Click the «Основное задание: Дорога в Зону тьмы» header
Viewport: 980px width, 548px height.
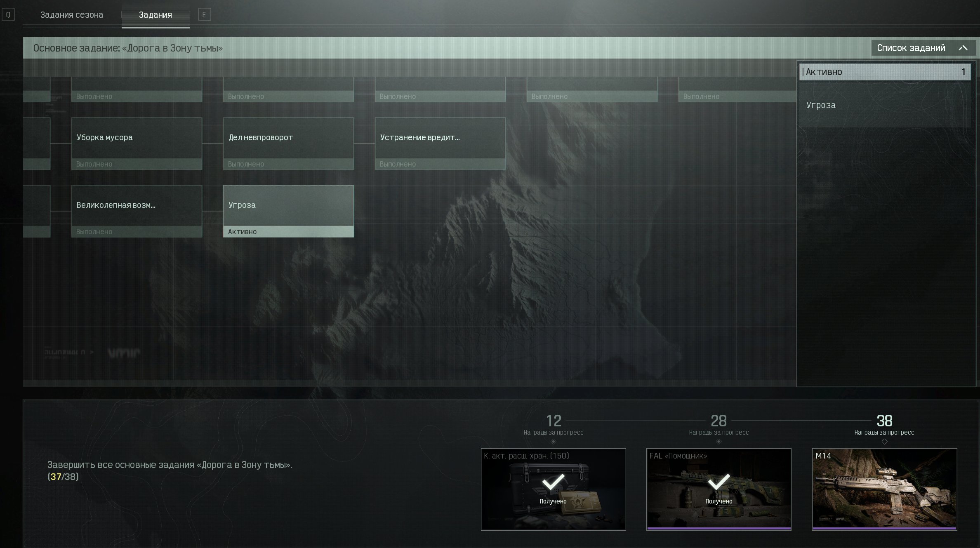coord(128,48)
